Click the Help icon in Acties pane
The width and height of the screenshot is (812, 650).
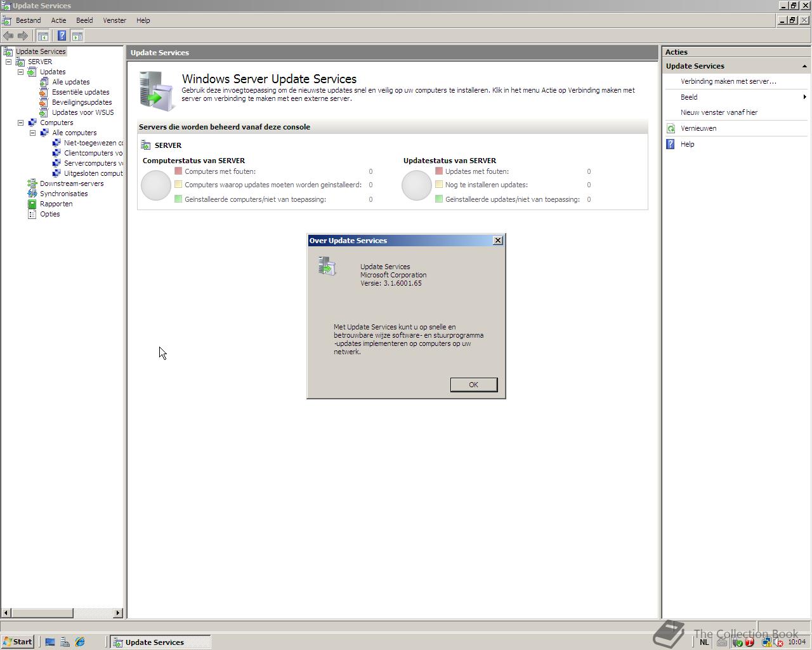coord(671,144)
